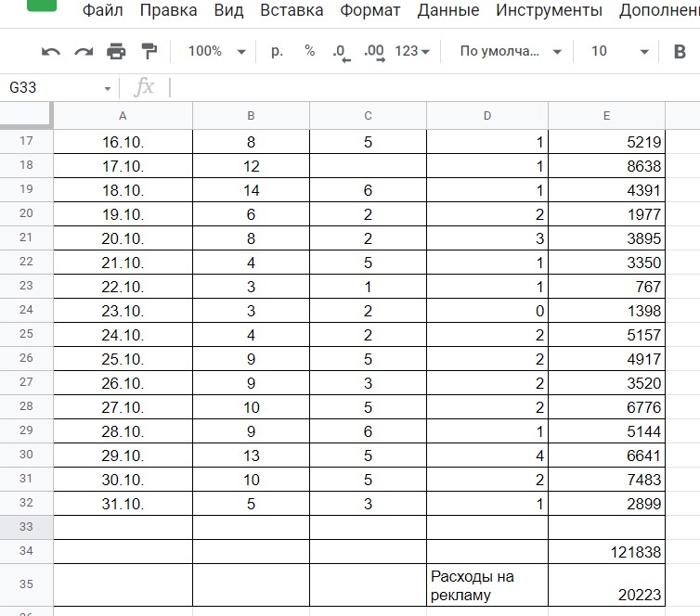Open the Google Sheets home icon
This screenshot has height=616, width=700.
42,5
